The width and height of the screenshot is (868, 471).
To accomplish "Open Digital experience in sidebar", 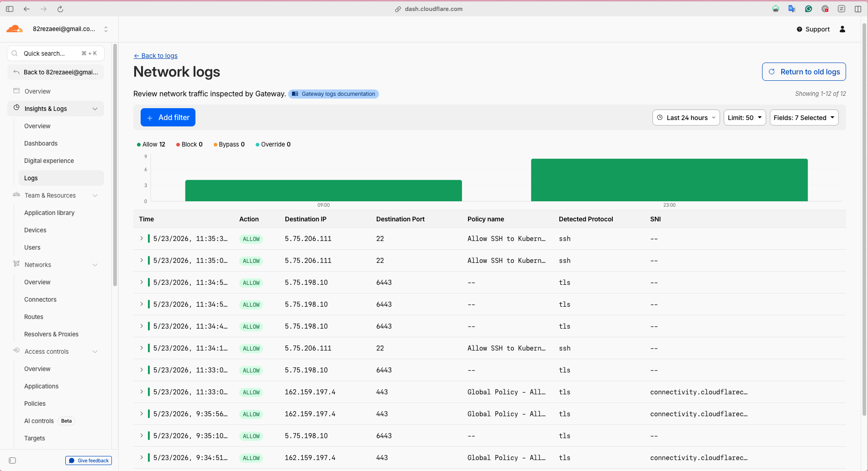I will (x=49, y=161).
